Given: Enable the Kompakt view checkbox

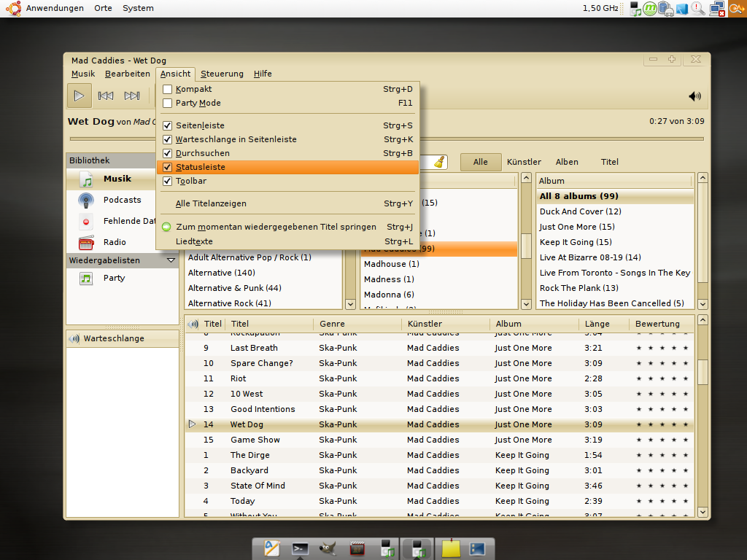Looking at the screenshot, I should click(168, 89).
